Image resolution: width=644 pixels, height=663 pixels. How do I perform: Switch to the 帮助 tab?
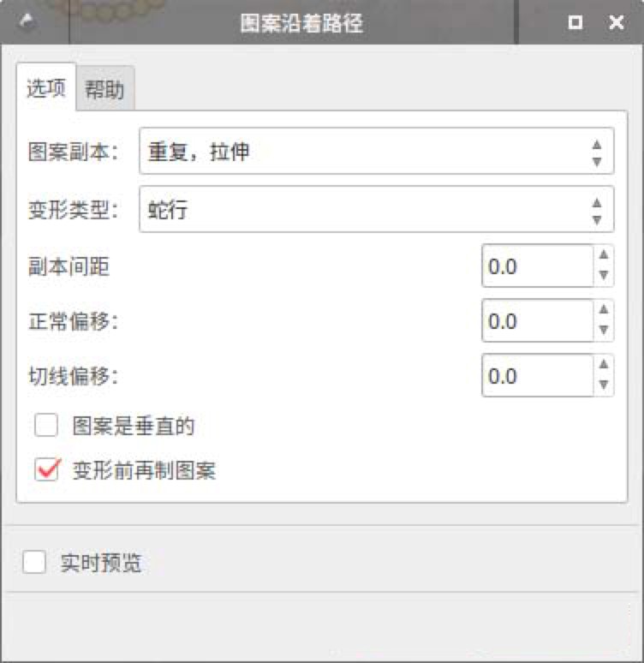tap(104, 89)
